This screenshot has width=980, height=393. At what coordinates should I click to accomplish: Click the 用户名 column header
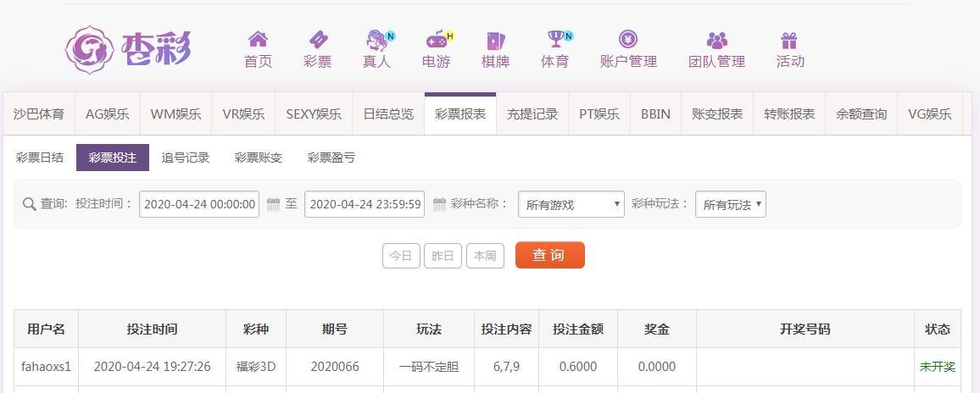coord(47,329)
